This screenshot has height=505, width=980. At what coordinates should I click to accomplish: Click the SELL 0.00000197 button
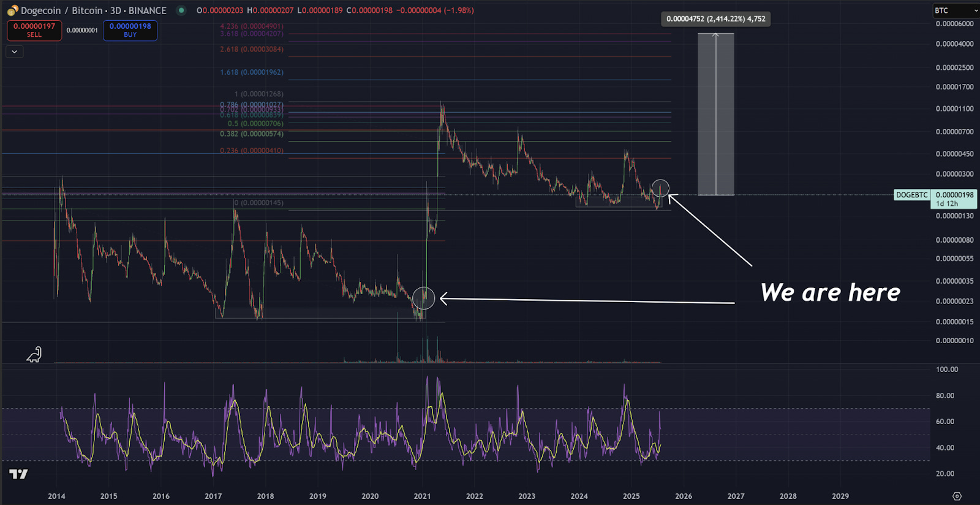34,30
